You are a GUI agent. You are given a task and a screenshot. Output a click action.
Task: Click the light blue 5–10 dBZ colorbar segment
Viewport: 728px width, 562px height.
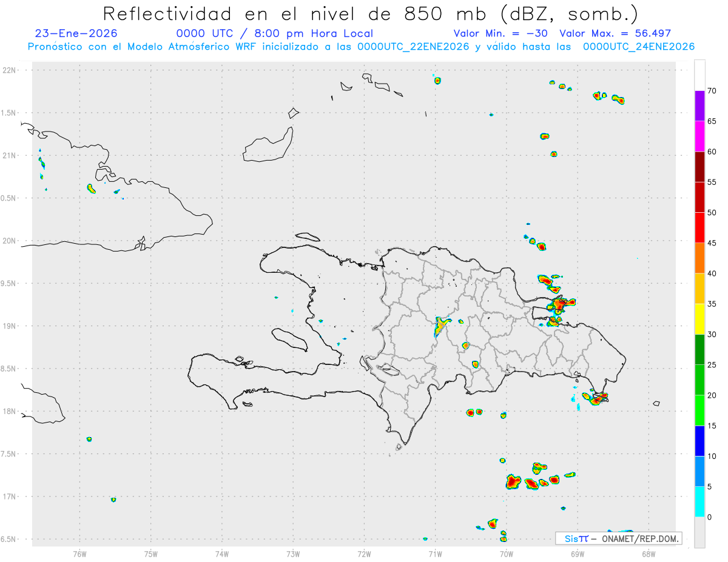[699, 471]
